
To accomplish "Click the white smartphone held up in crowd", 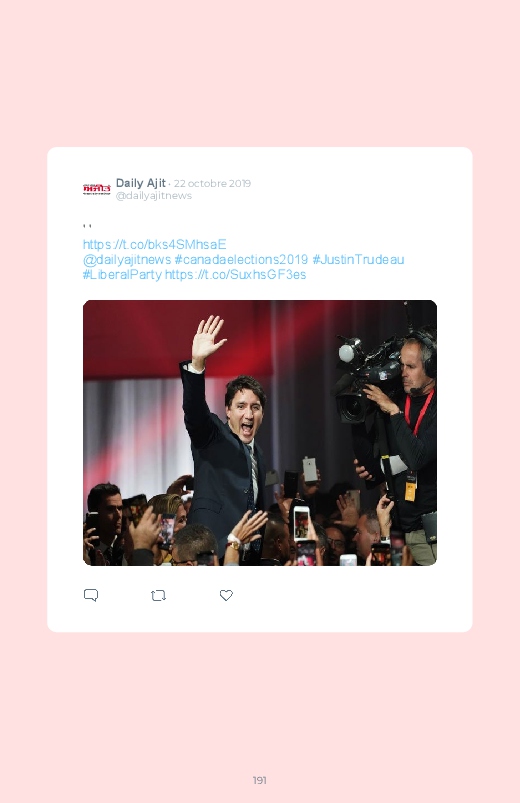I will tap(301, 522).
